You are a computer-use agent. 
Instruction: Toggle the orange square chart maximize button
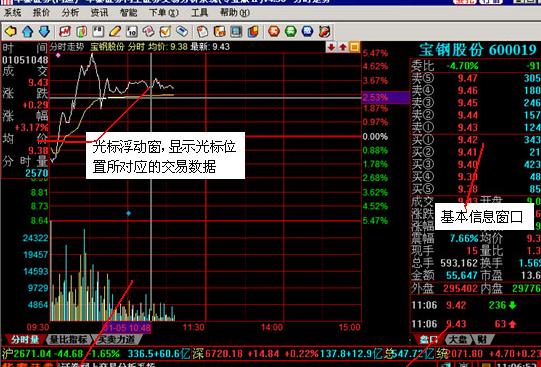pos(354,47)
